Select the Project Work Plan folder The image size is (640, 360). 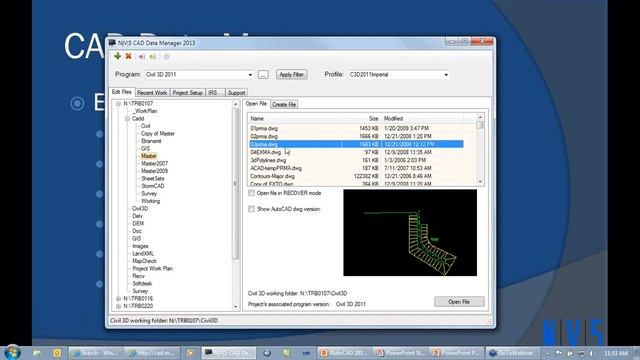pos(152,269)
